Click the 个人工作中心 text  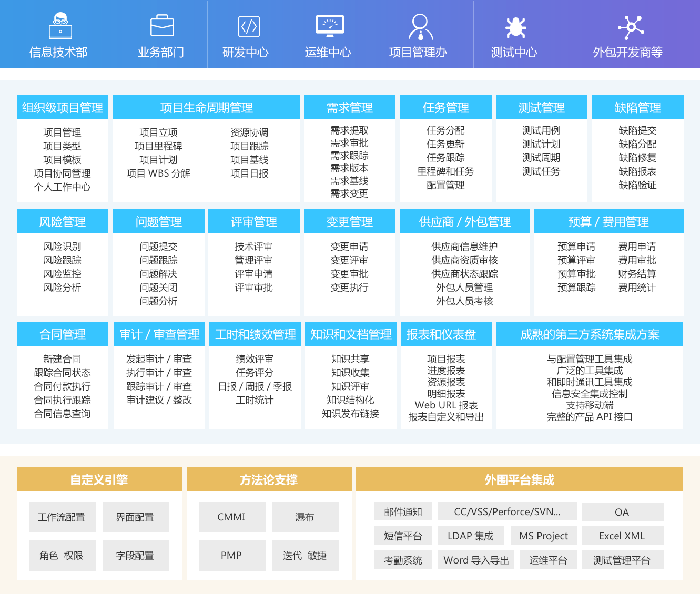(x=62, y=187)
